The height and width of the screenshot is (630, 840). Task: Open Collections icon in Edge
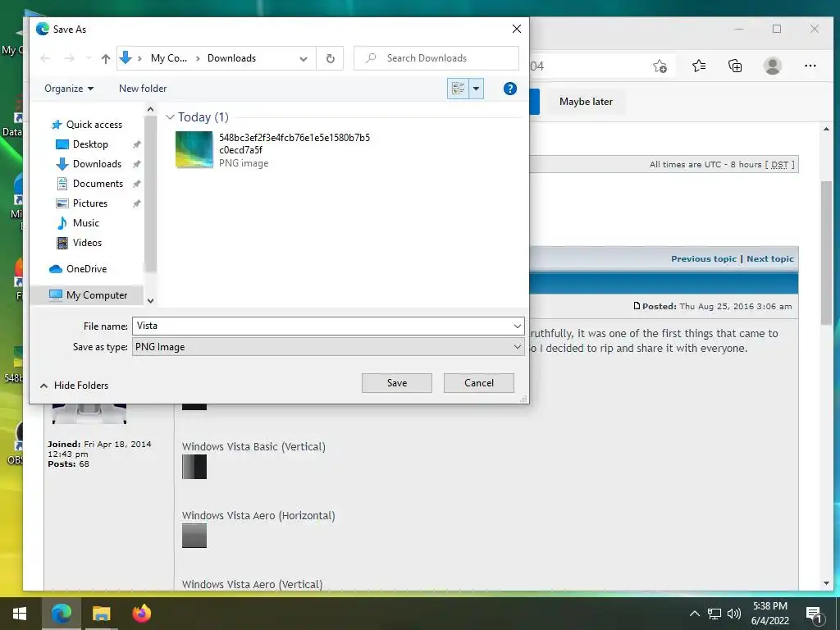(x=735, y=66)
